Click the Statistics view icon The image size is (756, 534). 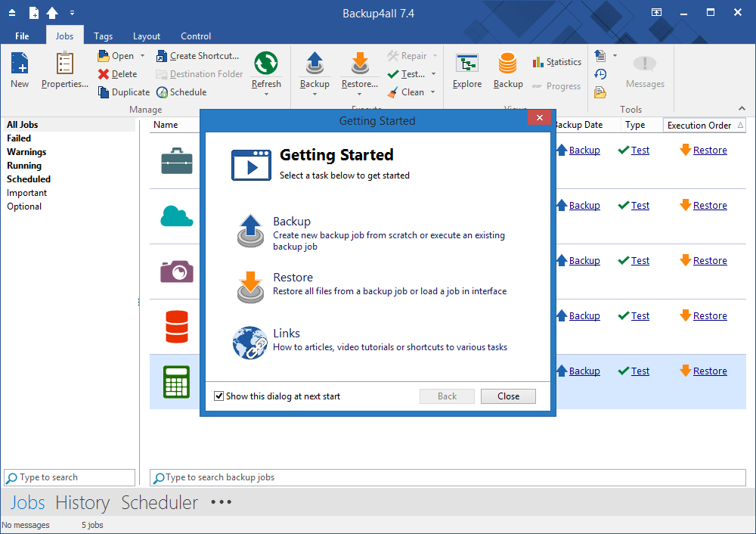pos(538,62)
